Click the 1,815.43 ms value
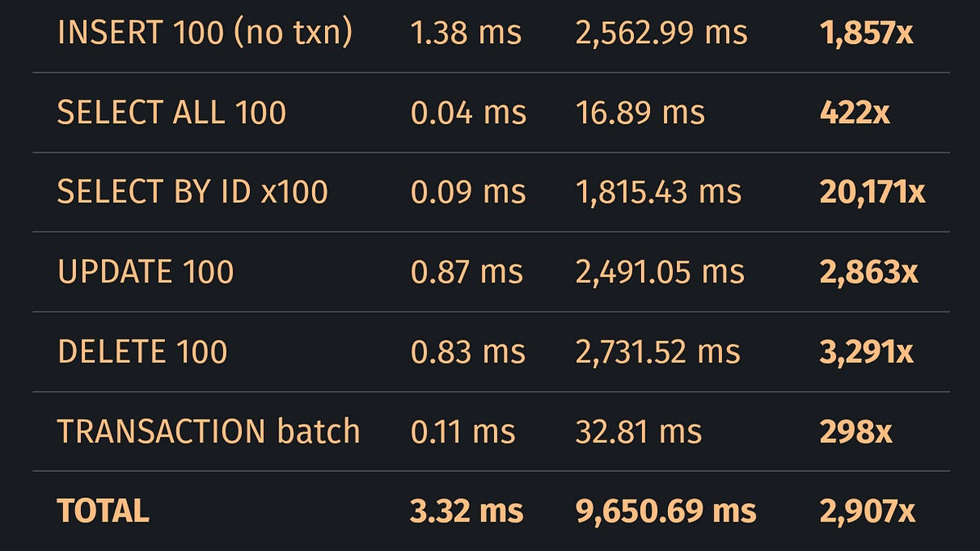This screenshot has width=980, height=551. [658, 192]
